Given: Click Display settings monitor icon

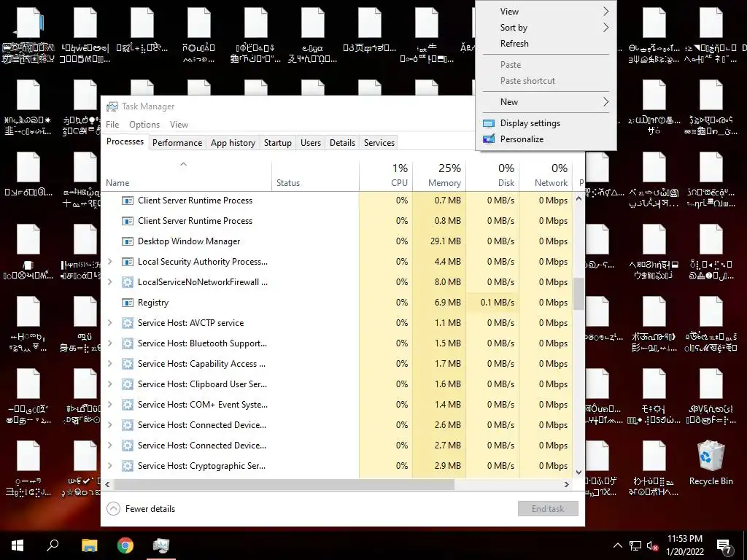Looking at the screenshot, I should [x=488, y=123].
